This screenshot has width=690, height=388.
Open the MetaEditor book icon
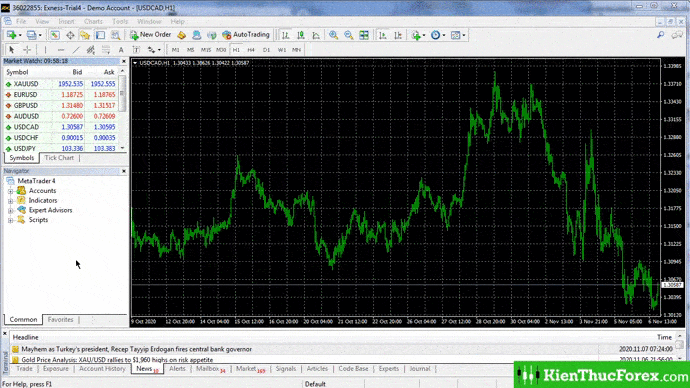pos(181,35)
